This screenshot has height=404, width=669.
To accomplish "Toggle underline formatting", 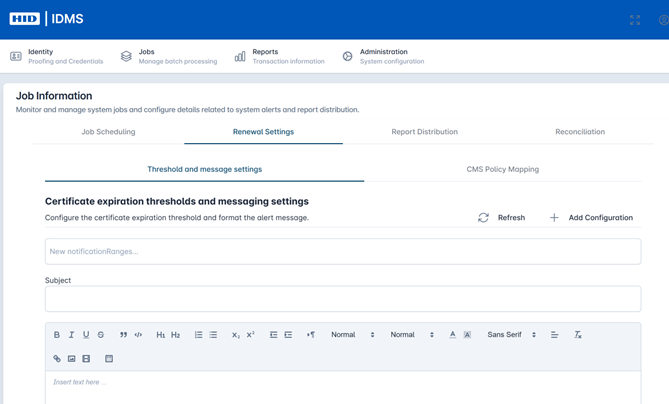I will [86, 335].
